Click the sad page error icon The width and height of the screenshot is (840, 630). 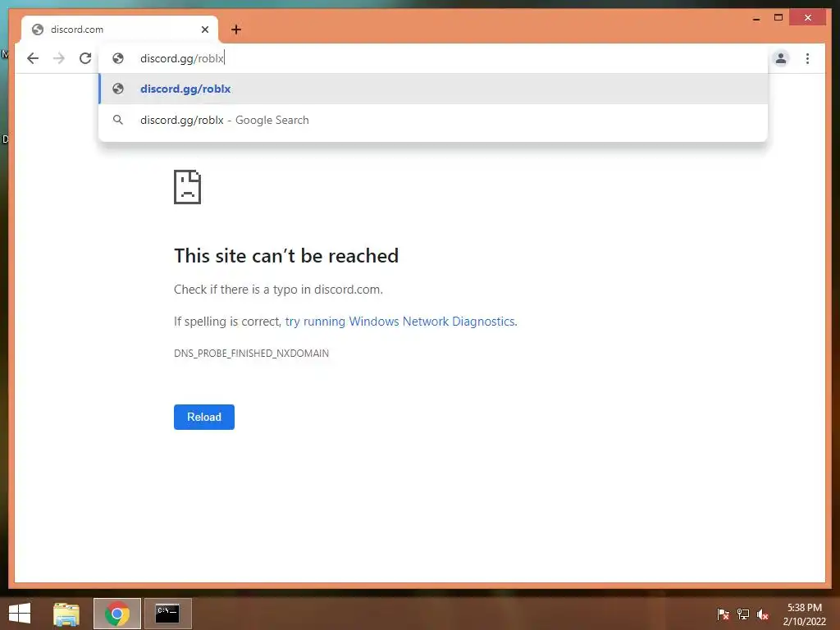pyautogui.click(x=188, y=187)
